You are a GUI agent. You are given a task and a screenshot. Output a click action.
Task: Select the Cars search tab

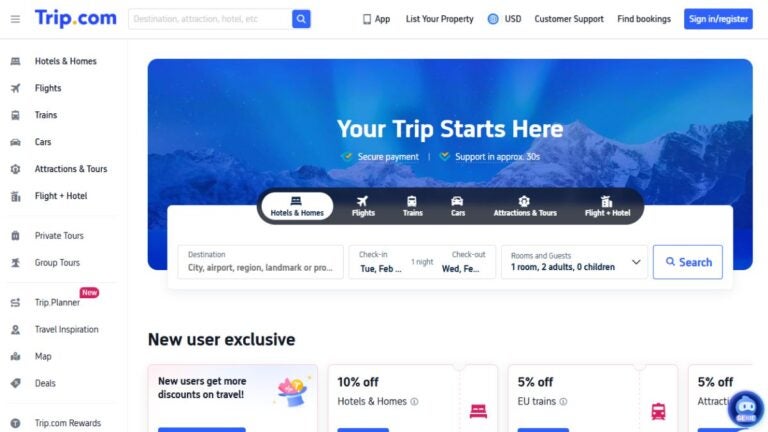coord(457,206)
